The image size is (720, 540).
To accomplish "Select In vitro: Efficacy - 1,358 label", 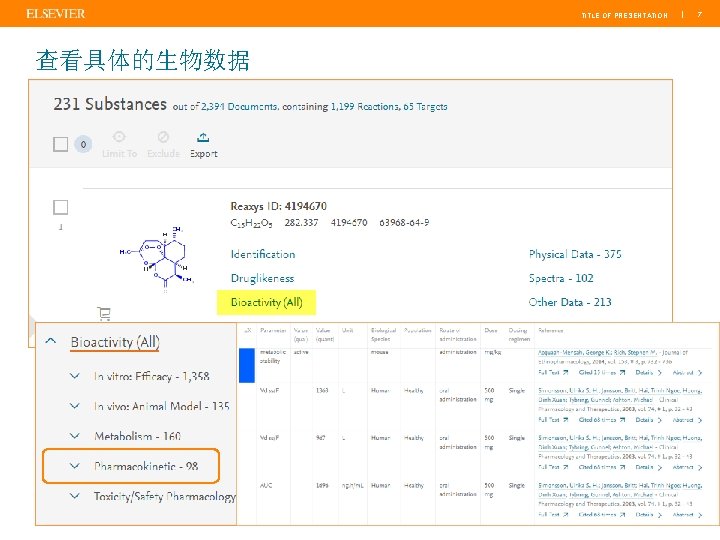I will pyautogui.click(x=152, y=377).
